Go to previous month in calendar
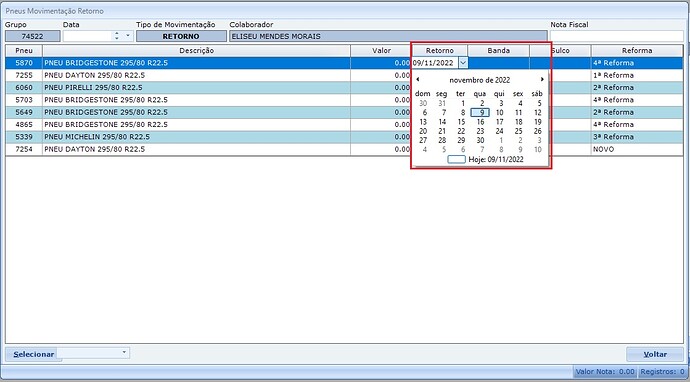 [418, 80]
